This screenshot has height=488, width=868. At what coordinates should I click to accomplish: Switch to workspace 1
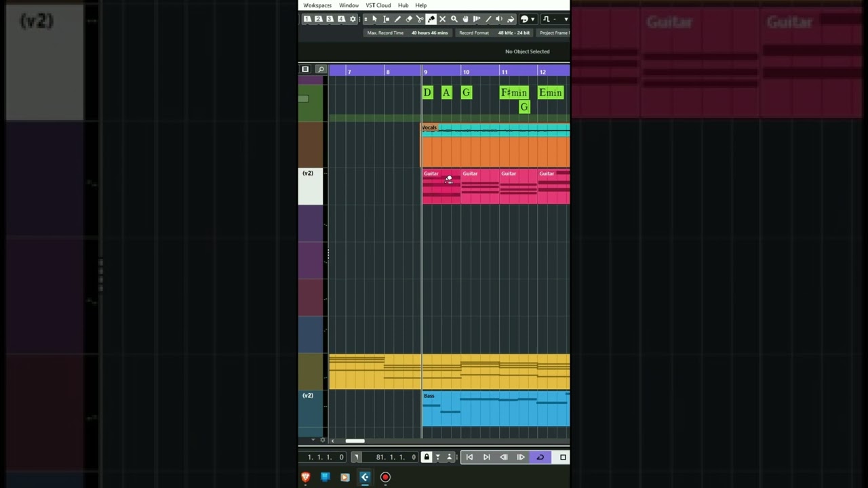click(x=307, y=19)
